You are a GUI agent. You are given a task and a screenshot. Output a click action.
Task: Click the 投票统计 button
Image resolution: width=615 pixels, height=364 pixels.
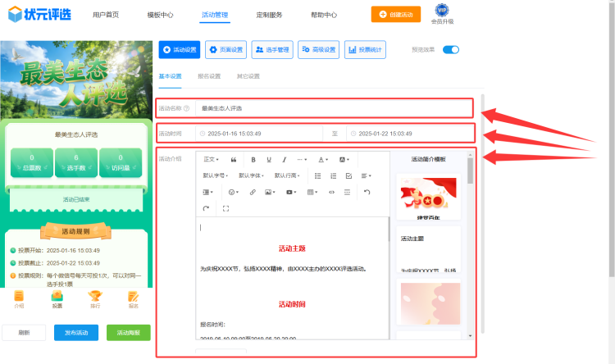[365, 50]
